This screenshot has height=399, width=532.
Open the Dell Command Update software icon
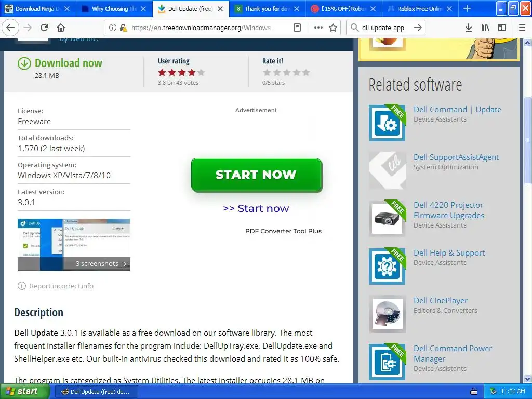point(387,123)
